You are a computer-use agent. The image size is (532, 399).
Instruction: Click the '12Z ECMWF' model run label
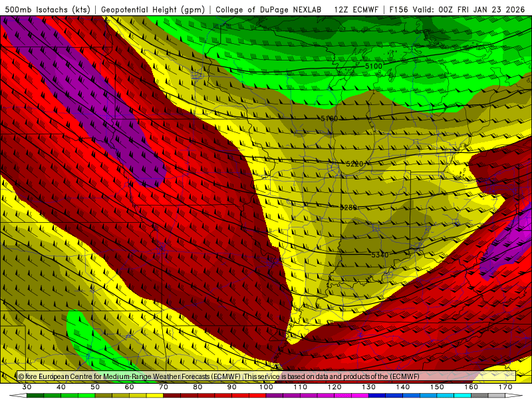tap(356, 9)
